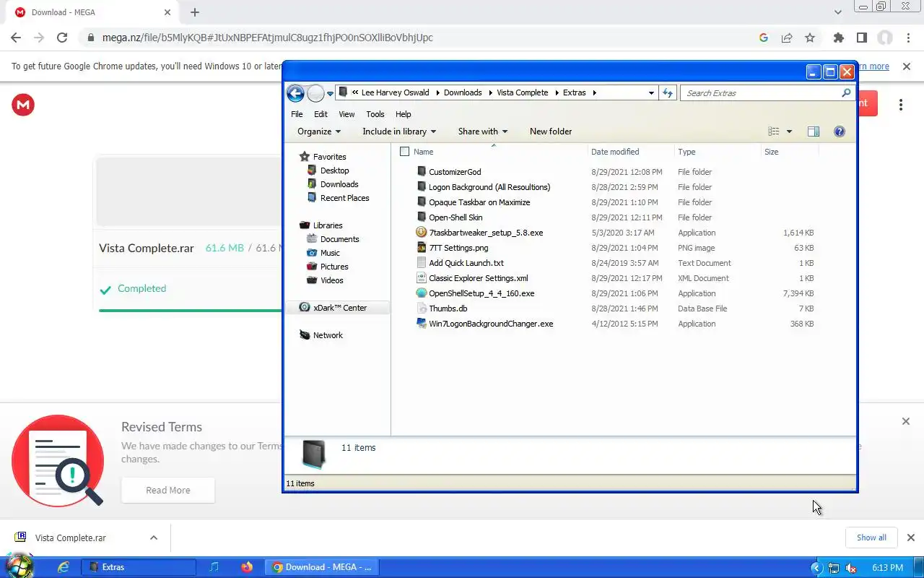The height and width of the screenshot is (578, 924).
Task: Expand the views options arrow
Action: click(789, 131)
